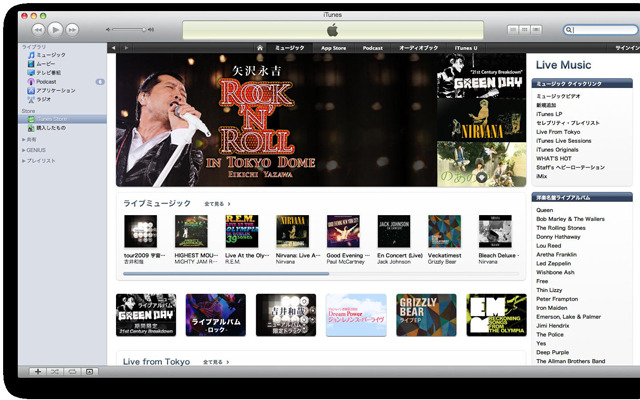
Task: Open Queen in live albums list
Action: 545,210
